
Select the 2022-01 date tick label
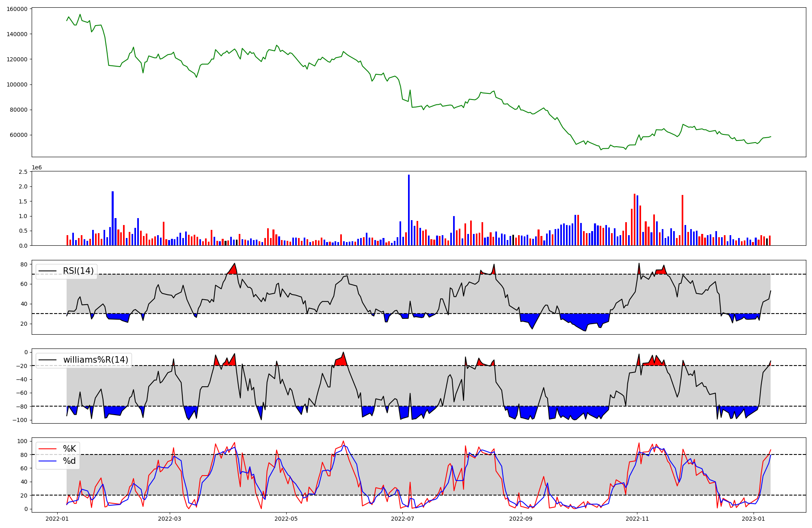point(57,519)
